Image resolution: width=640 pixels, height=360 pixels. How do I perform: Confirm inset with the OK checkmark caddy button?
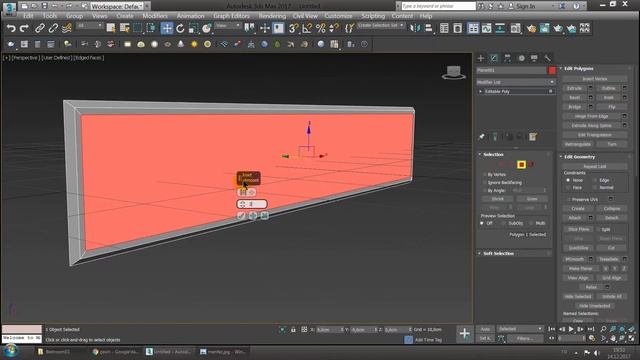pyautogui.click(x=241, y=216)
